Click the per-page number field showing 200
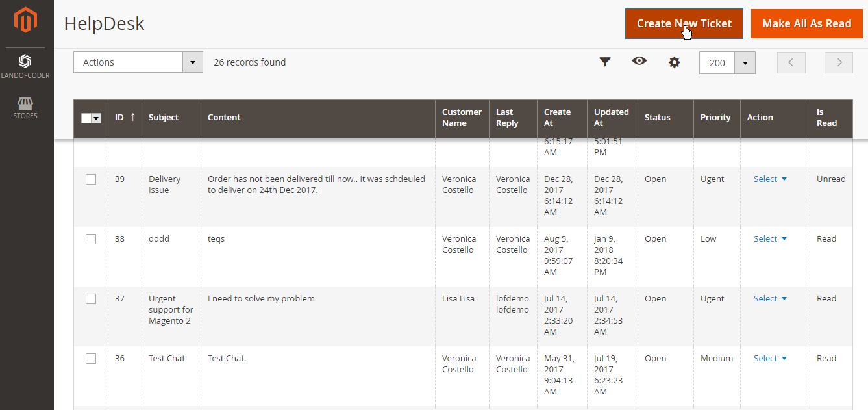This screenshot has width=868, height=410. pyautogui.click(x=717, y=63)
